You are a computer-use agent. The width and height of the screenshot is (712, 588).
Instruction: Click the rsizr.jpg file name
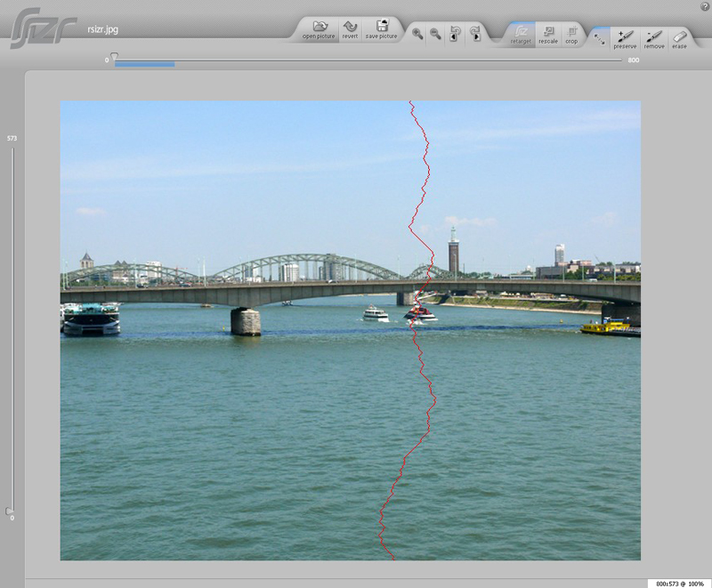(x=102, y=29)
